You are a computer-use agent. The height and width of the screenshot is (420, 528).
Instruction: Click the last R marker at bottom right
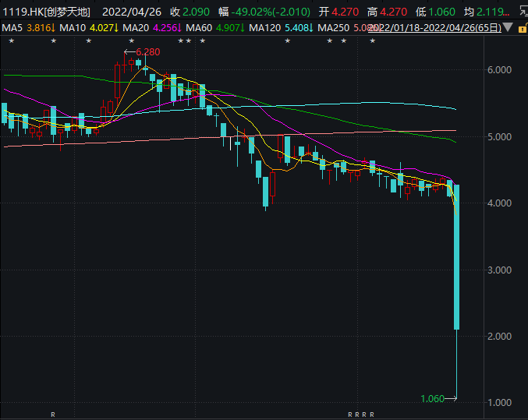click(x=372, y=415)
